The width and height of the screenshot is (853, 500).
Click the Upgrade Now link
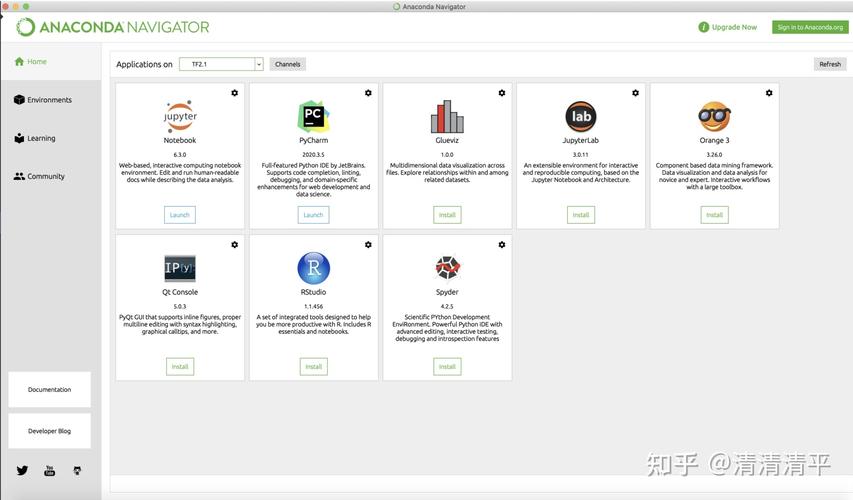coord(734,27)
